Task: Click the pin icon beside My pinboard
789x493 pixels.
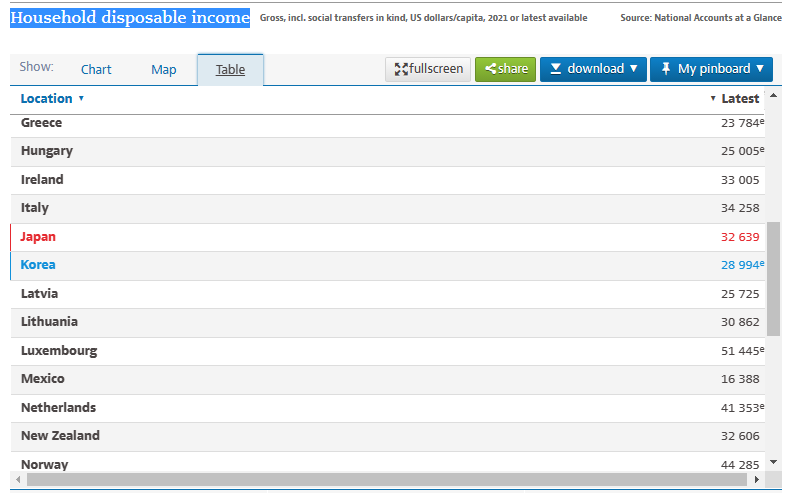Action: point(666,69)
